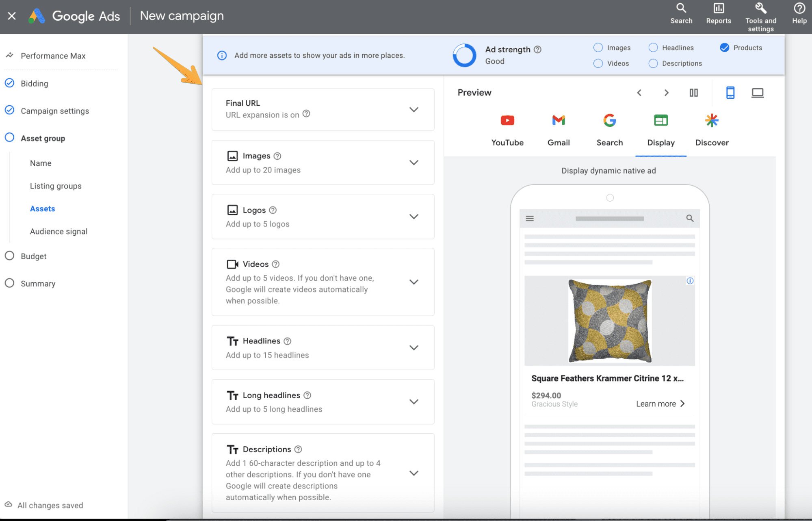The width and height of the screenshot is (812, 521).
Task: Expand the Videos asset section
Action: (414, 282)
